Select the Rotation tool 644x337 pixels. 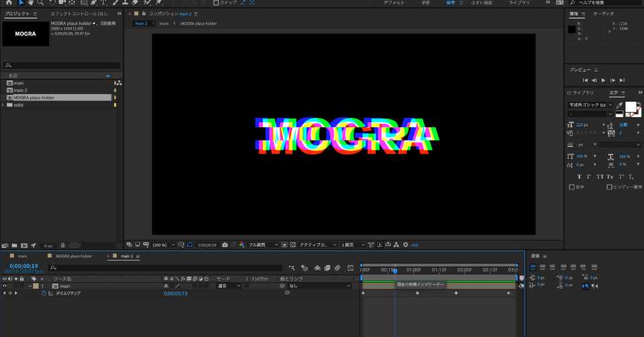click(52, 3)
